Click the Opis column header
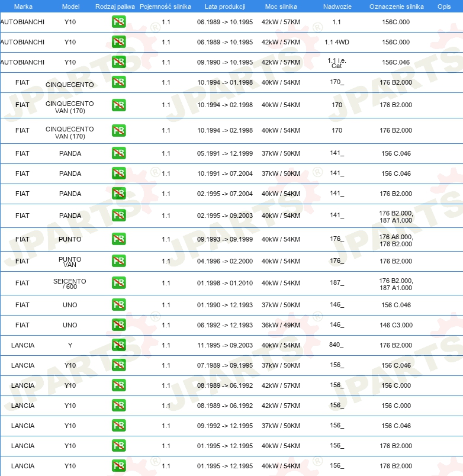463x476 pixels. coord(444,7)
